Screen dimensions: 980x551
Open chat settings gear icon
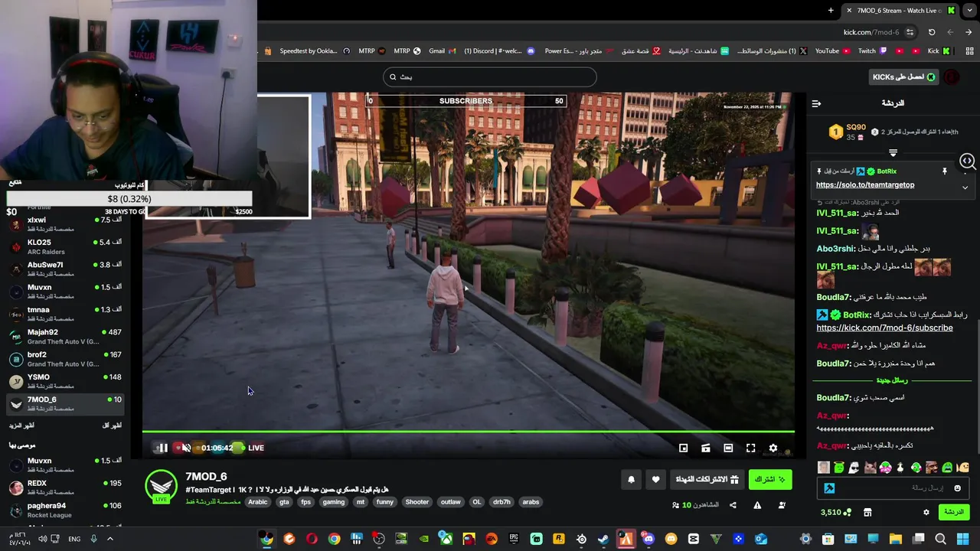tap(926, 512)
